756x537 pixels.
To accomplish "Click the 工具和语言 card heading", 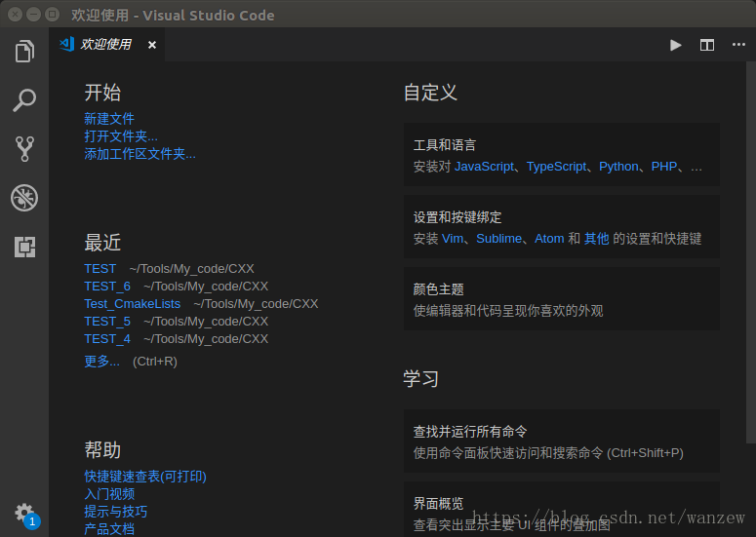I will point(445,145).
